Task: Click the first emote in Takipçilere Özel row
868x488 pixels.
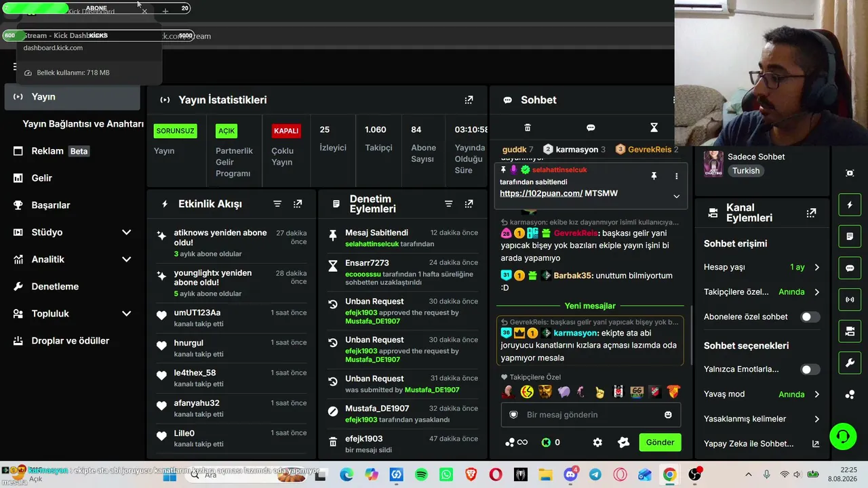Action: (x=509, y=392)
